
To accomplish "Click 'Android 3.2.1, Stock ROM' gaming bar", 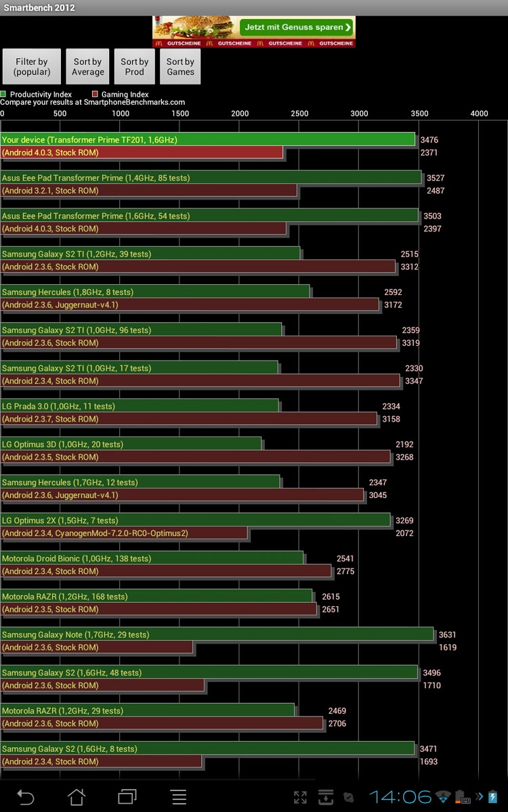I will point(149,190).
